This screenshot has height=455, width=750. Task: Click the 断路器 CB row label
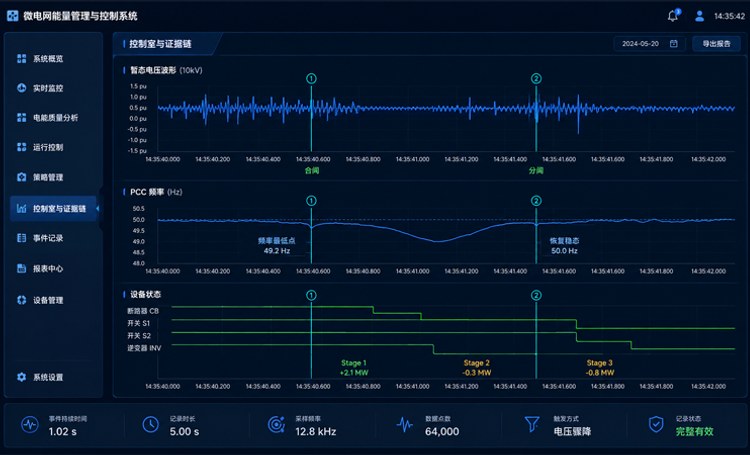tap(143, 311)
